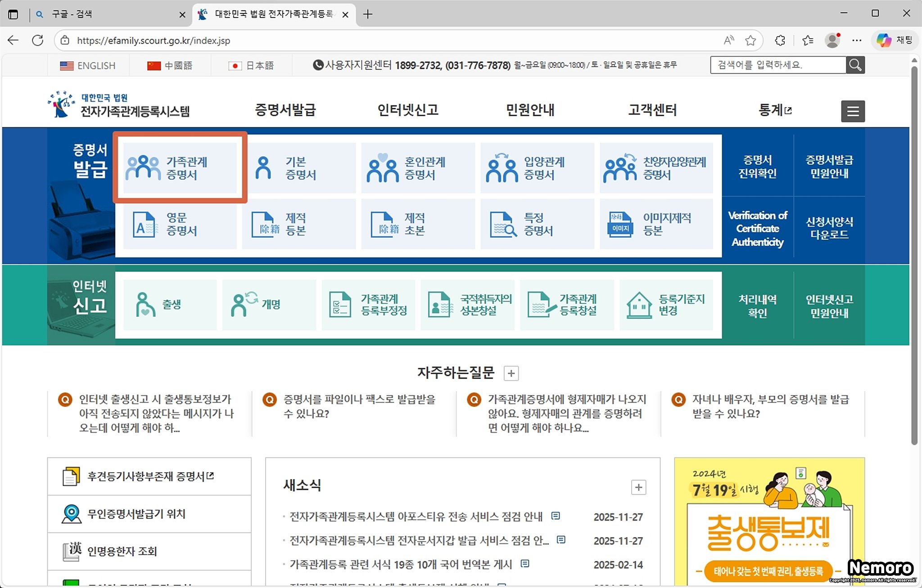Click the search keyword input field
The height and width of the screenshot is (588, 922).
(778, 65)
